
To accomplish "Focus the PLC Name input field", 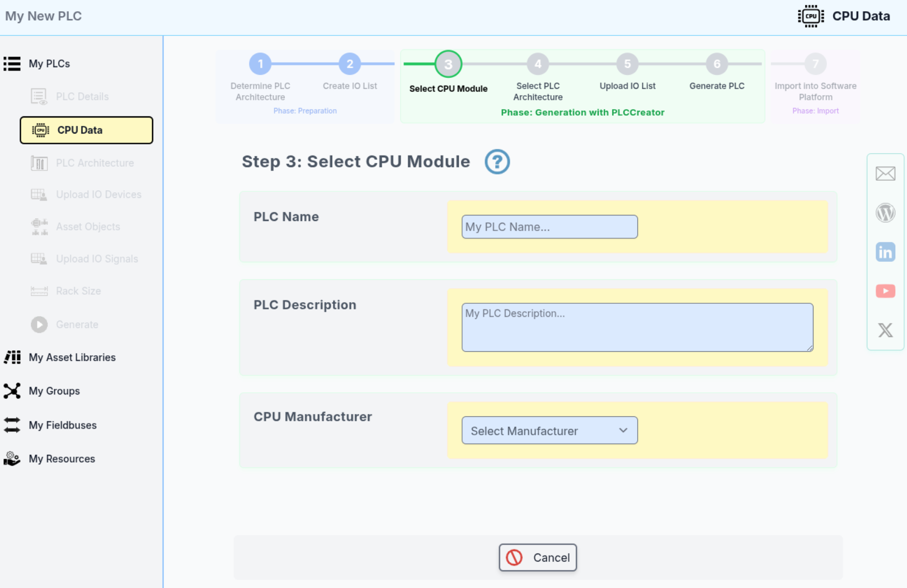I will point(549,227).
